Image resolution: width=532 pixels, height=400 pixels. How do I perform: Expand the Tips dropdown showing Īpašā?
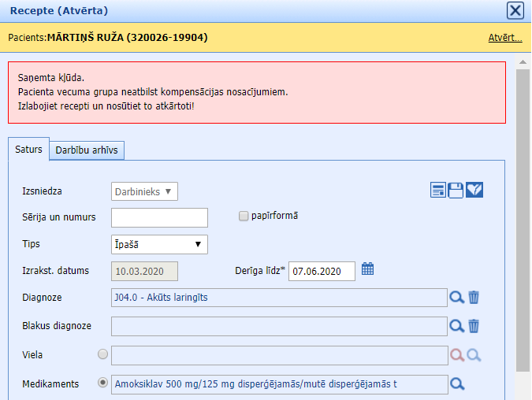(x=159, y=244)
